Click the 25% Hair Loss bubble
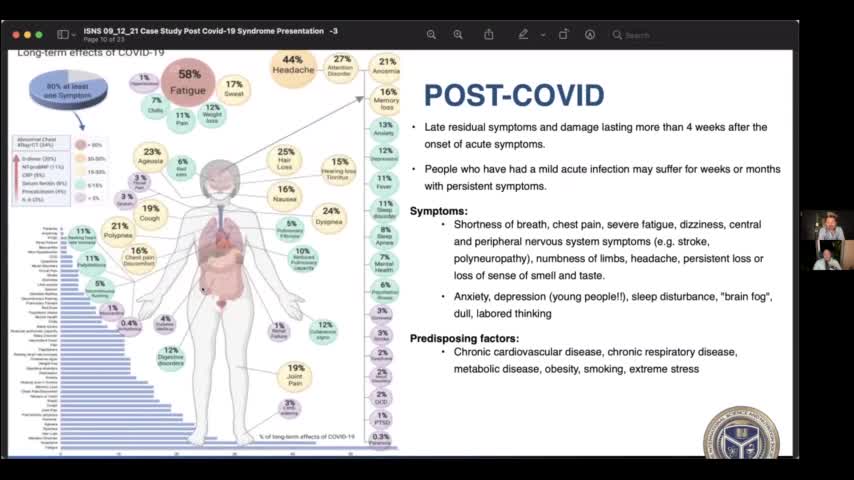The height and width of the screenshot is (480, 854). pos(284,159)
